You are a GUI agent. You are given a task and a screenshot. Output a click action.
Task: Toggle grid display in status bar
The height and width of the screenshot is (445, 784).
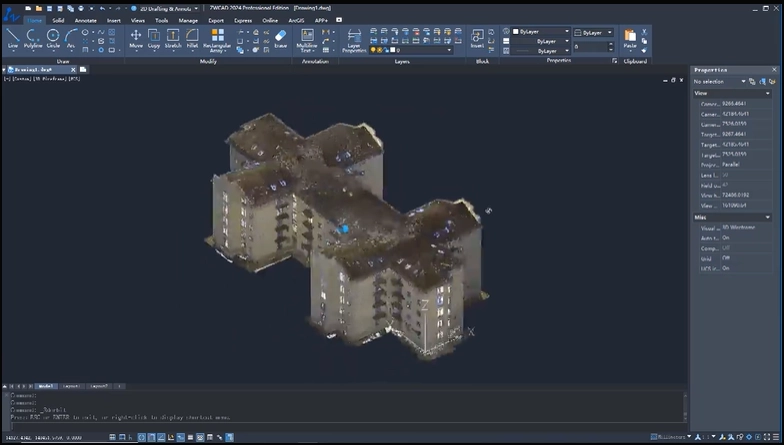click(112, 438)
